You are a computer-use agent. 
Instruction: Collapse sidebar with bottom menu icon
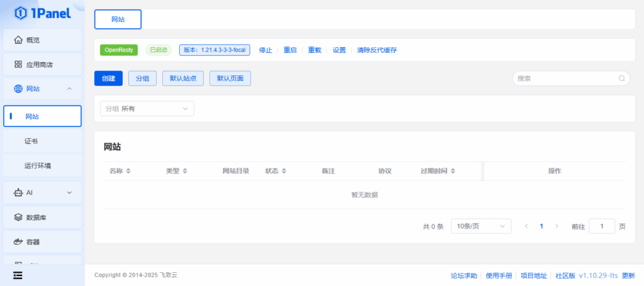point(17,275)
